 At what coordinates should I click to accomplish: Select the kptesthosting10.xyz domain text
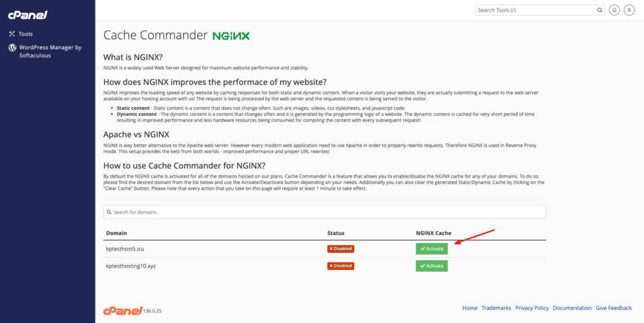[131, 266]
